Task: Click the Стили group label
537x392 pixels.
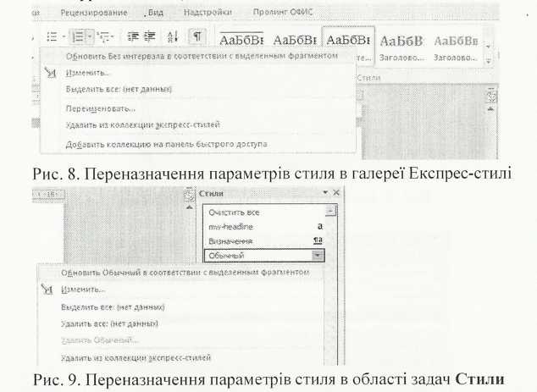Action: click(x=368, y=78)
